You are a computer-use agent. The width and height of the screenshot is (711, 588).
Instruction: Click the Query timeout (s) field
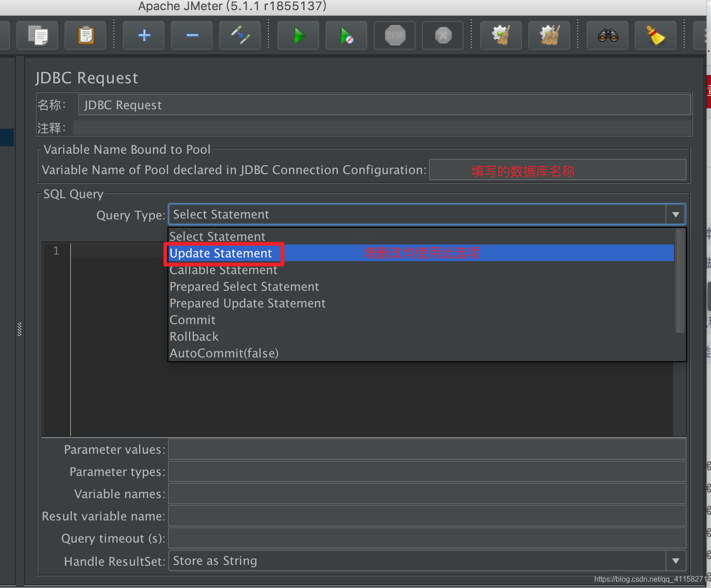click(427, 538)
